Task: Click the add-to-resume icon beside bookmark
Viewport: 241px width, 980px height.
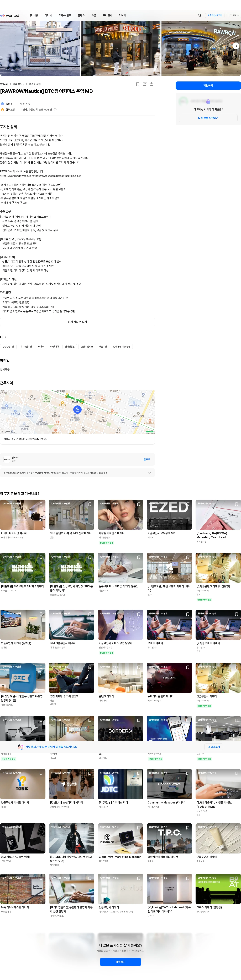Action: tap(145, 84)
